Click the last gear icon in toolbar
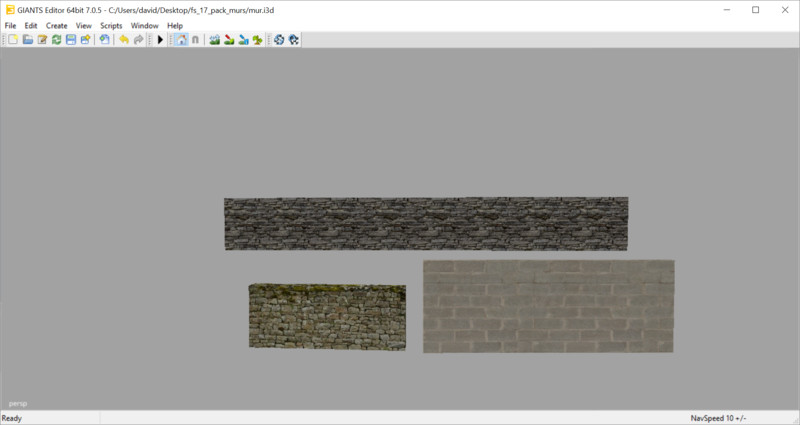The height and width of the screenshot is (425, 800). tap(294, 40)
